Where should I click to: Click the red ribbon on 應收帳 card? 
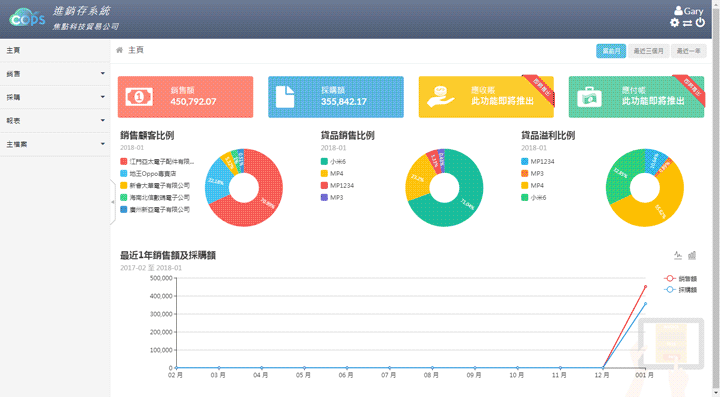pyautogui.click(x=539, y=89)
